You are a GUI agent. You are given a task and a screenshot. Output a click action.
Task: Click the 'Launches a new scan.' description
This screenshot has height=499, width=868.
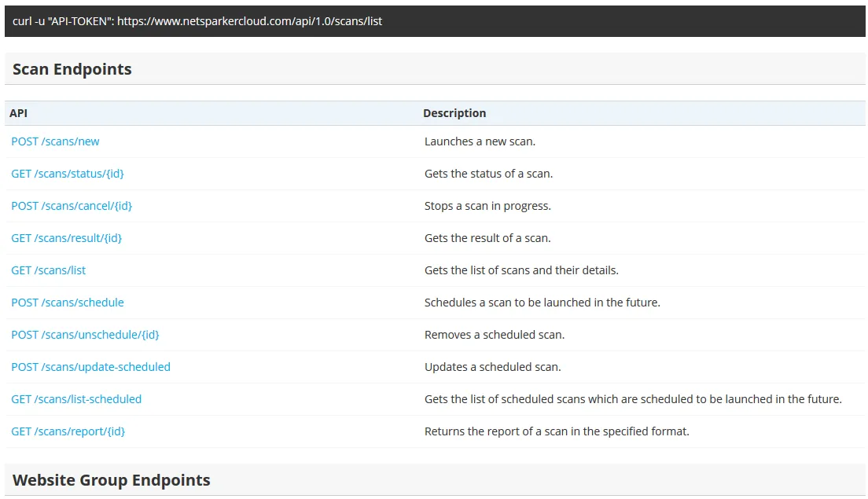(480, 141)
